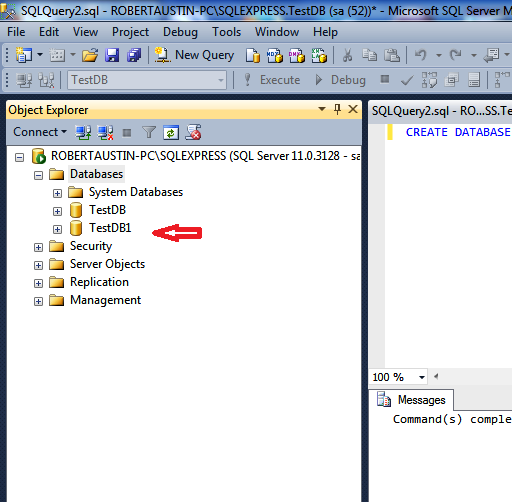This screenshot has width=512, height=502.
Task: Click the Cut scissors icon
Action: point(347,55)
